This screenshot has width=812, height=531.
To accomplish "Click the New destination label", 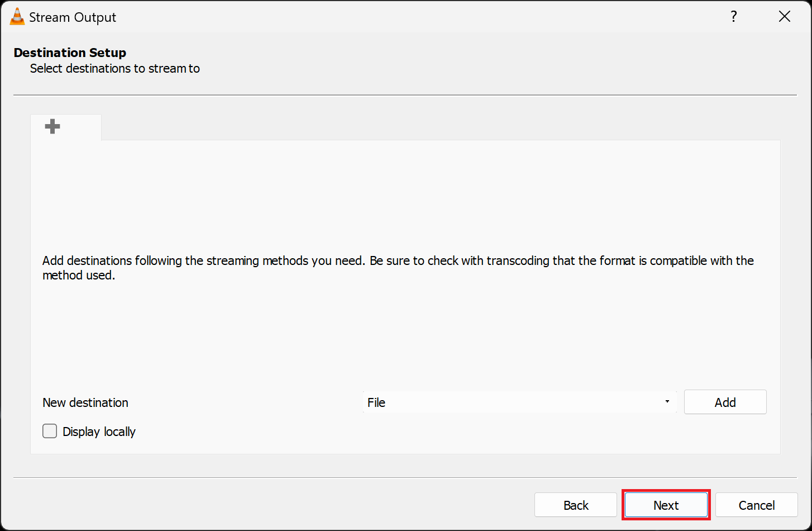I will click(x=85, y=402).
